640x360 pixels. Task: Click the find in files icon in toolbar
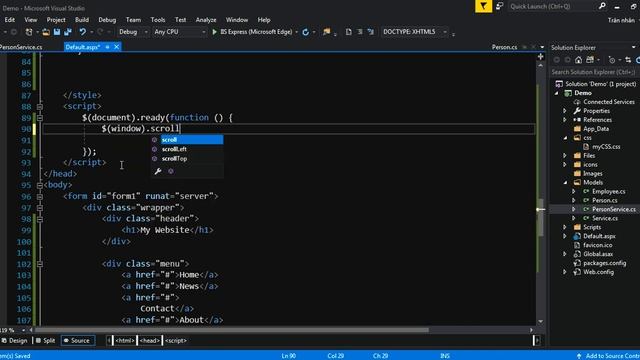327,32
